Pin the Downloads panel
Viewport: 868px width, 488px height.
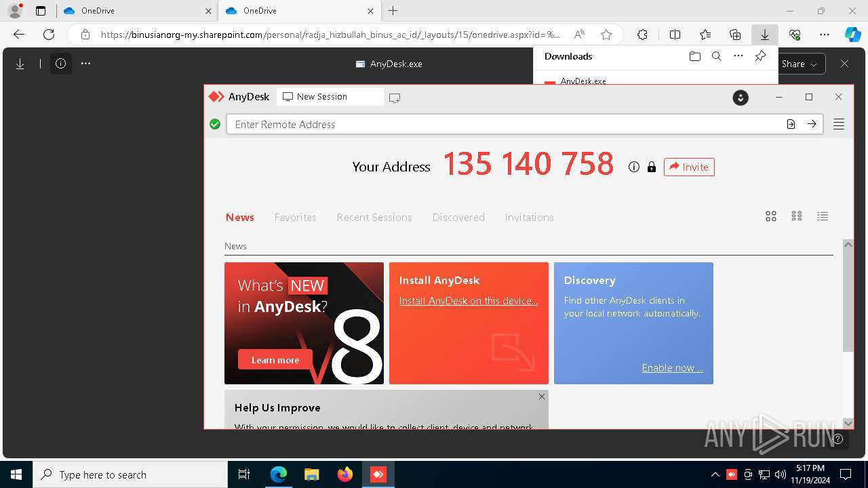tap(761, 56)
